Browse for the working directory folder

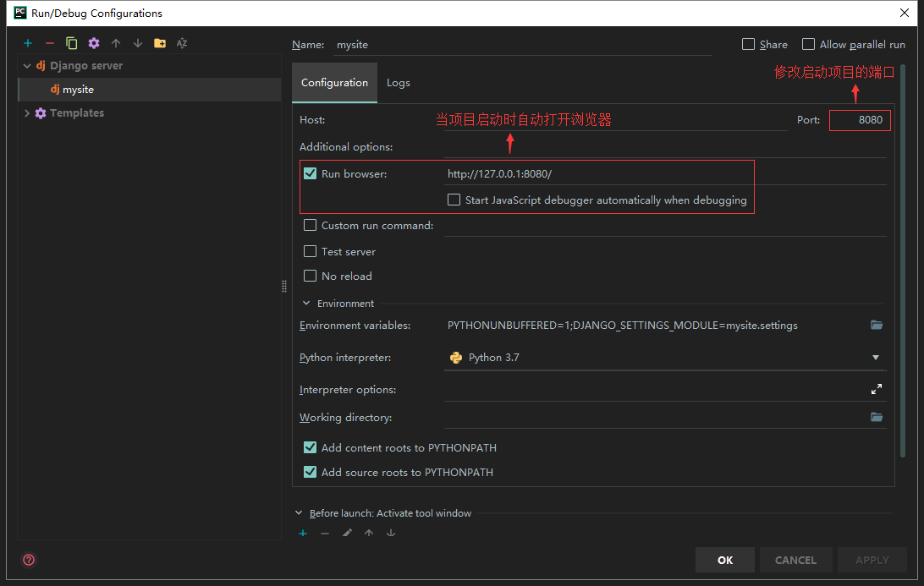click(877, 417)
